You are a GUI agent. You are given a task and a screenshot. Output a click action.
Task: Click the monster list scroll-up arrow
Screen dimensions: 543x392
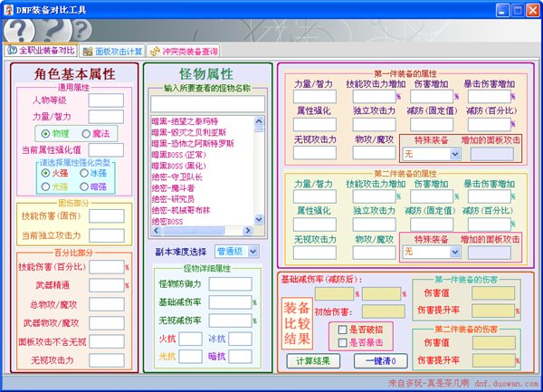pos(259,120)
